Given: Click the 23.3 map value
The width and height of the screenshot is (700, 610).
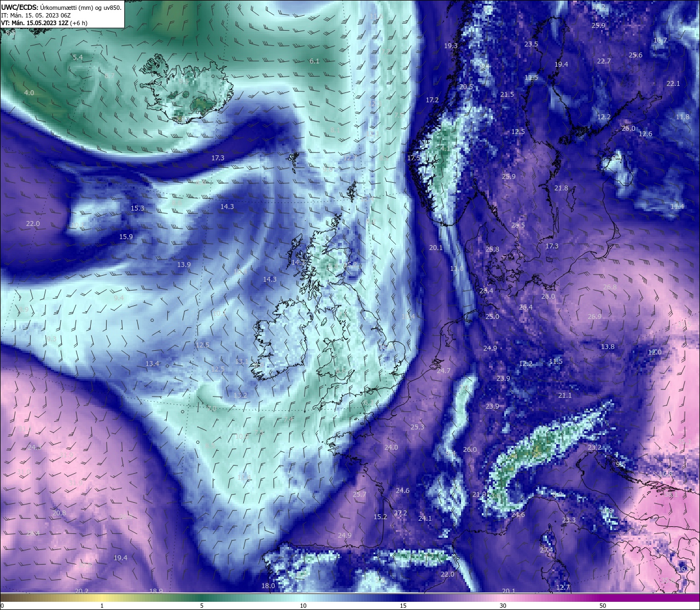Looking at the screenshot, I should 569,520.
